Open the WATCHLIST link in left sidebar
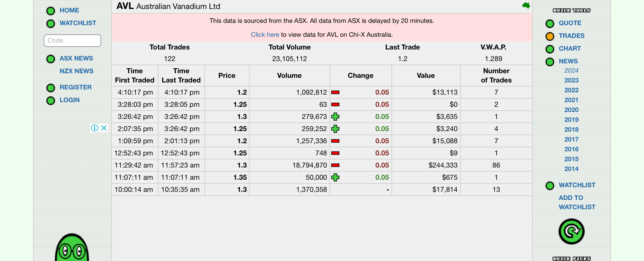644x261 pixels. (78, 23)
